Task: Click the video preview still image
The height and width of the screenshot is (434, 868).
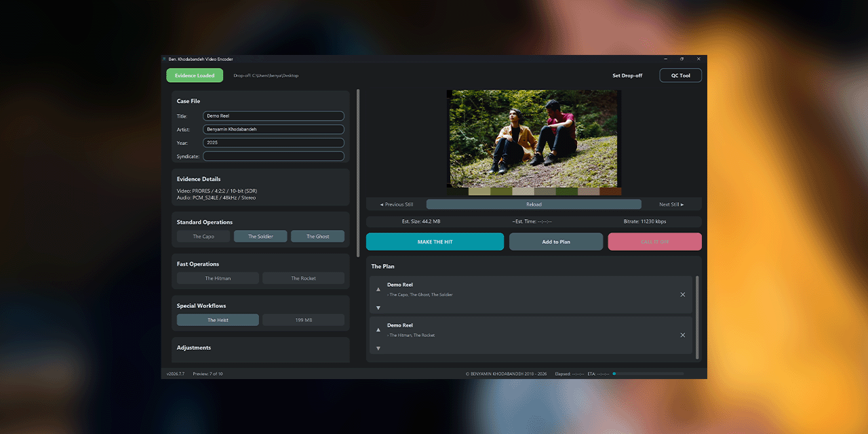Action: point(534,138)
